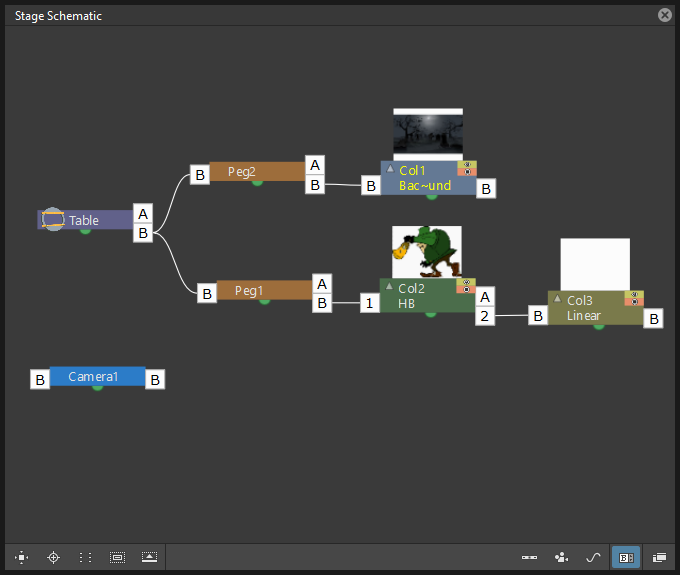
Task: Toggle Col1 preview visibility eye
Action: pos(467,164)
